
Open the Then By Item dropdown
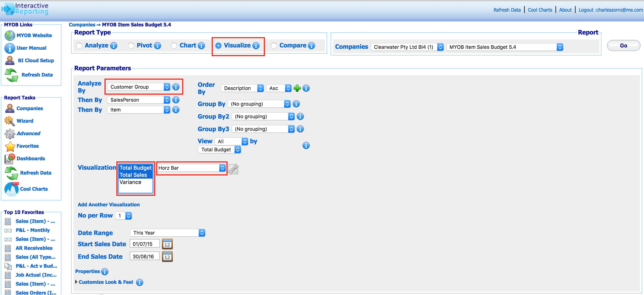click(x=139, y=110)
